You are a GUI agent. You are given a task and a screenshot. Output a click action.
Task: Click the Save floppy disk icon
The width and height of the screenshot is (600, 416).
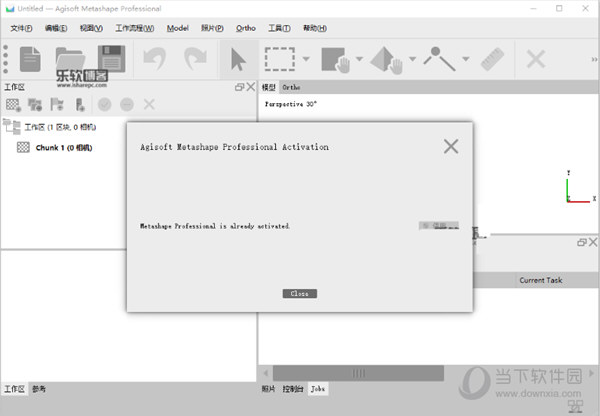coord(111,59)
